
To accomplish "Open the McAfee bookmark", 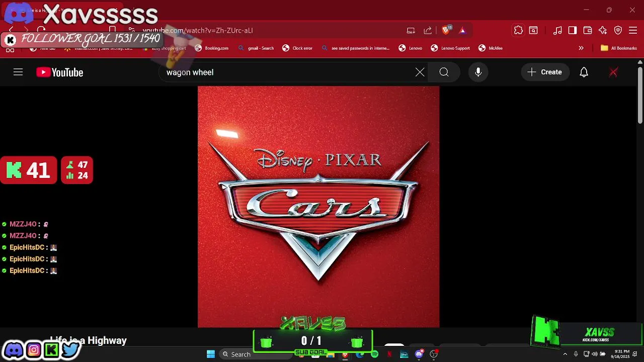I will pos(491,48).
